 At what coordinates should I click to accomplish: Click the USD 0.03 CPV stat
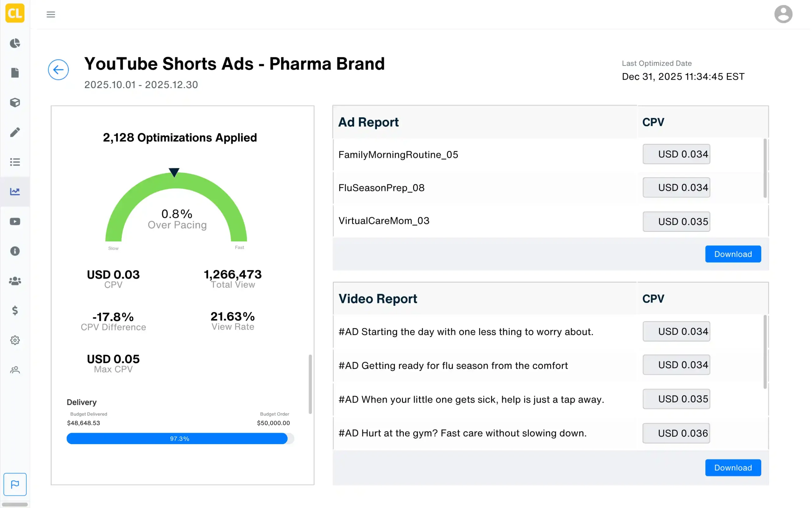114,279
